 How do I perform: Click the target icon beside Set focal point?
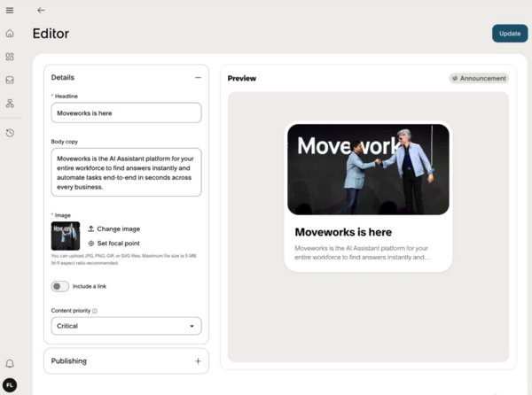pos(91,244)
